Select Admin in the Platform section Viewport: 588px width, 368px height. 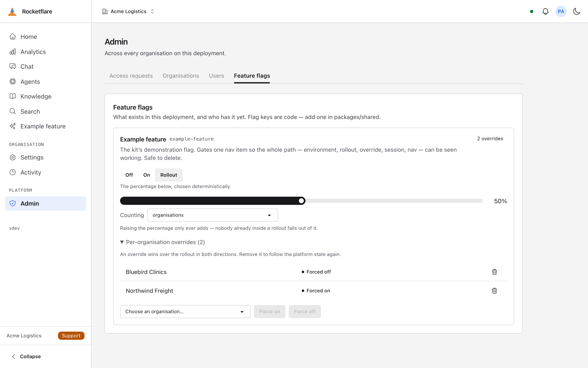click(46, 203)
